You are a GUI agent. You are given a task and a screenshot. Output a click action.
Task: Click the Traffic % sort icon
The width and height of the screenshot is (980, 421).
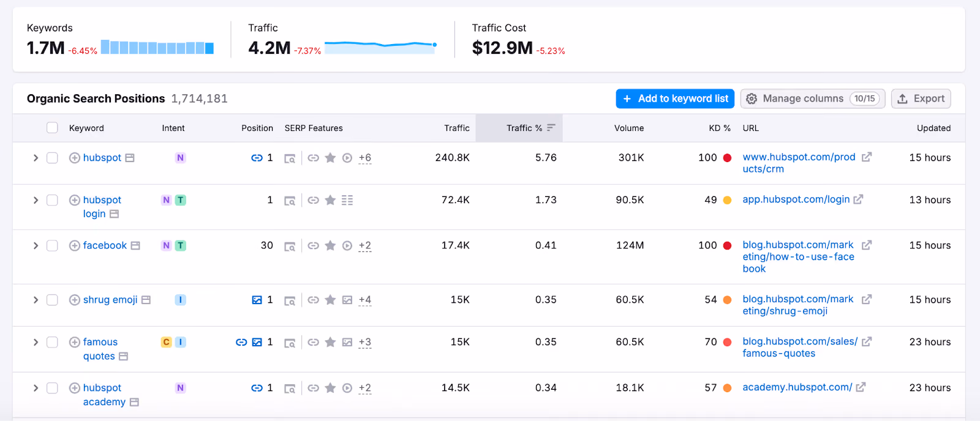click(551, 128)
